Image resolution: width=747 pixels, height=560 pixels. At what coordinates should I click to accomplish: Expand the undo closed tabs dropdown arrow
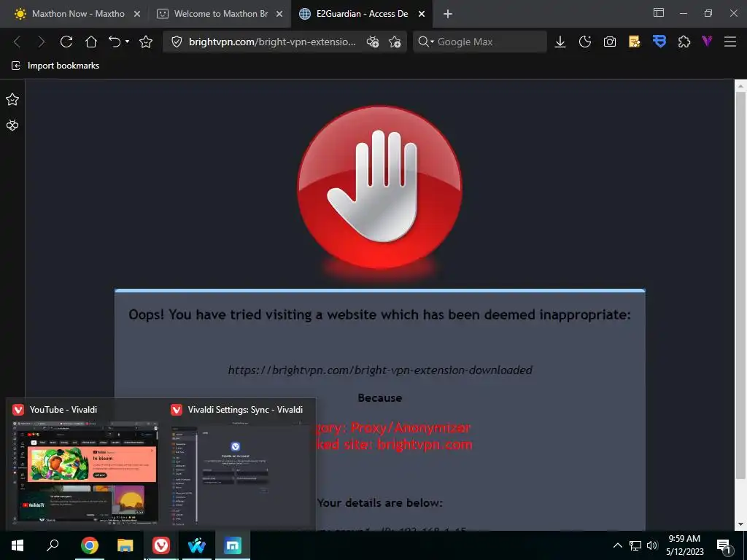(127, 42)
